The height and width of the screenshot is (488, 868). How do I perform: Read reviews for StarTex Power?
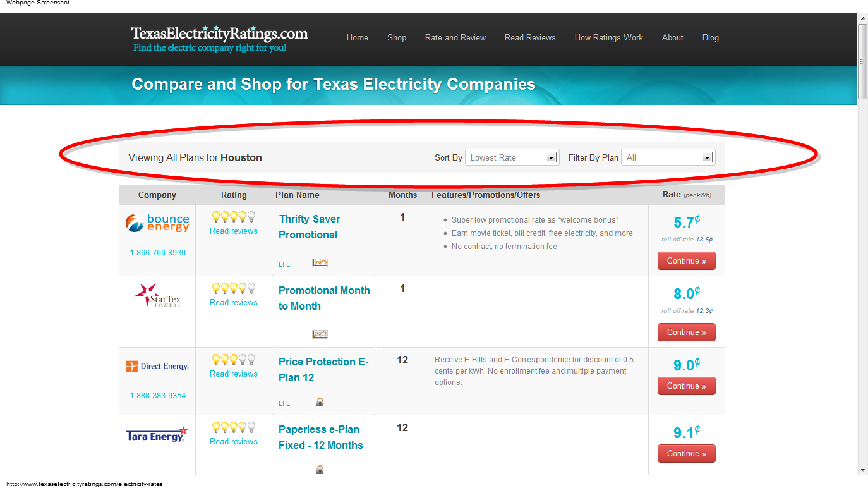(x=234, y=303)
